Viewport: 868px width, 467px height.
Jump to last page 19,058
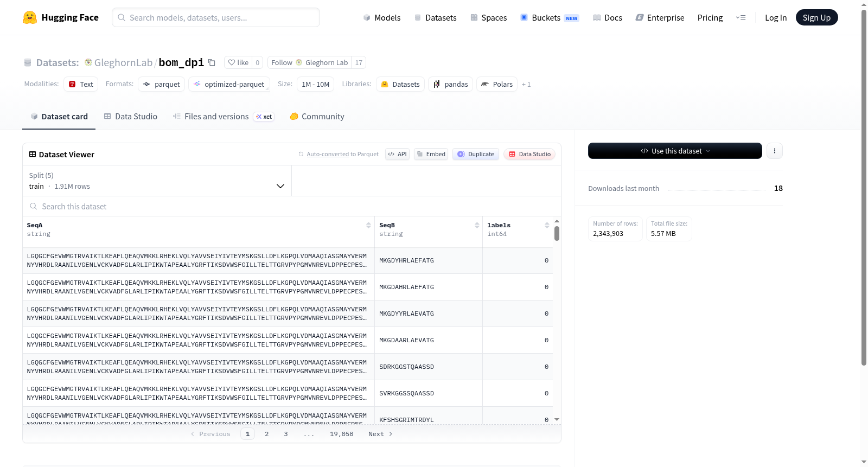click(x=342, y=434)
